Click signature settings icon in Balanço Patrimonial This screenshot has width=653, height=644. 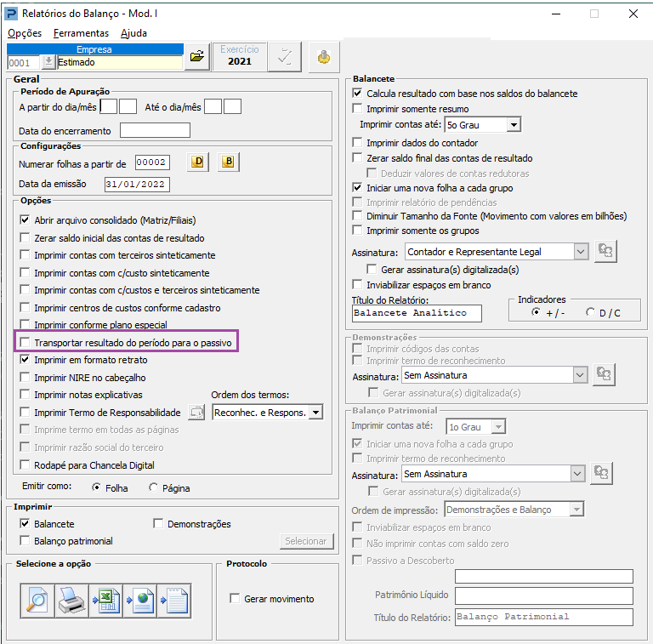601,473
